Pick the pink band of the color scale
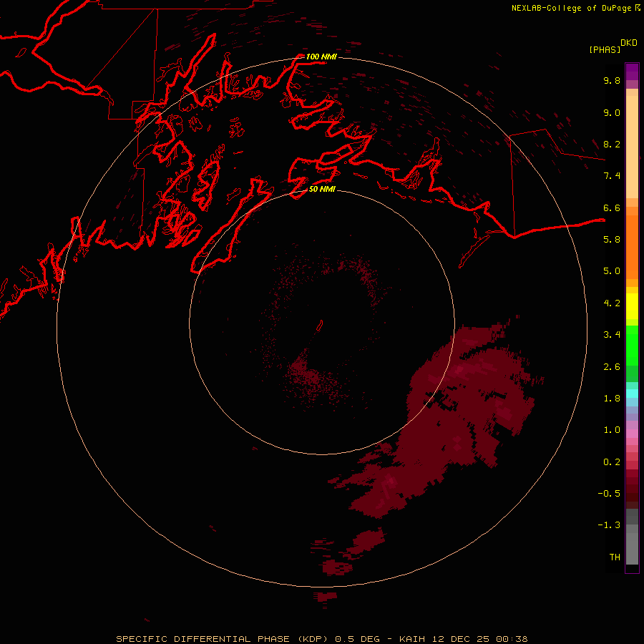This screenshot has height=644, width=644. point(632,434)
